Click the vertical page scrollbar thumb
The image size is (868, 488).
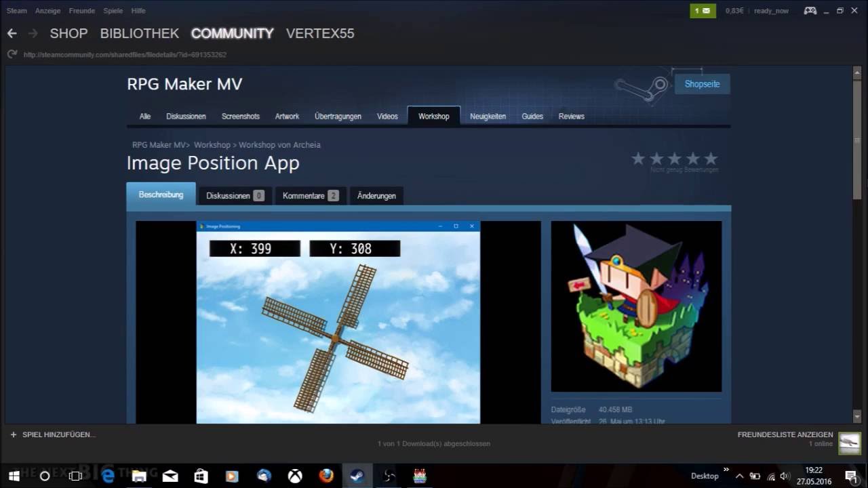coord(856,139)
